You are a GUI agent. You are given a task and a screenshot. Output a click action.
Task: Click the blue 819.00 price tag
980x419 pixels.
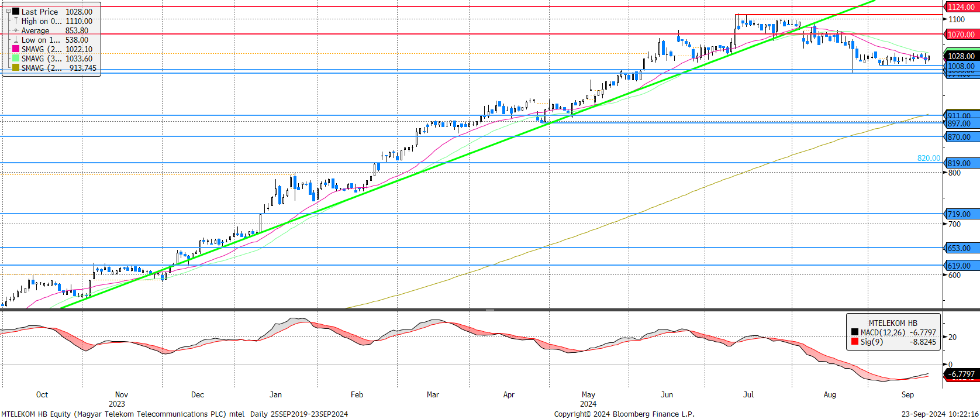click(x=962, y=163)
